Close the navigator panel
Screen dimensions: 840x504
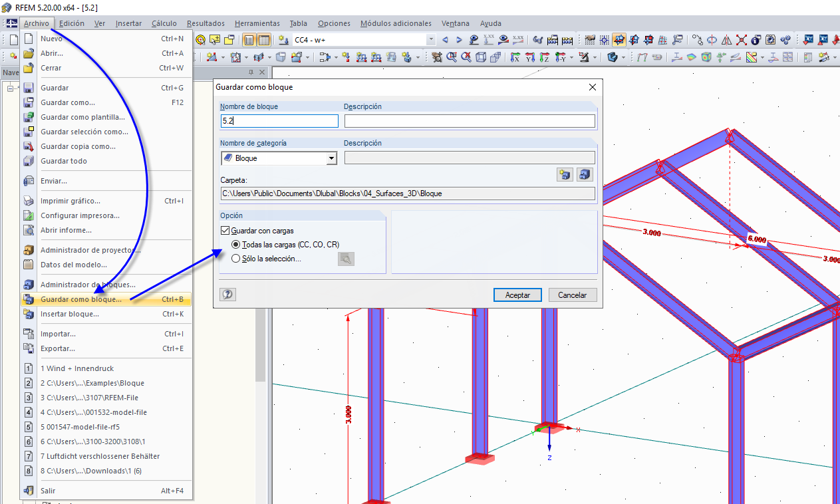(262, 72)
